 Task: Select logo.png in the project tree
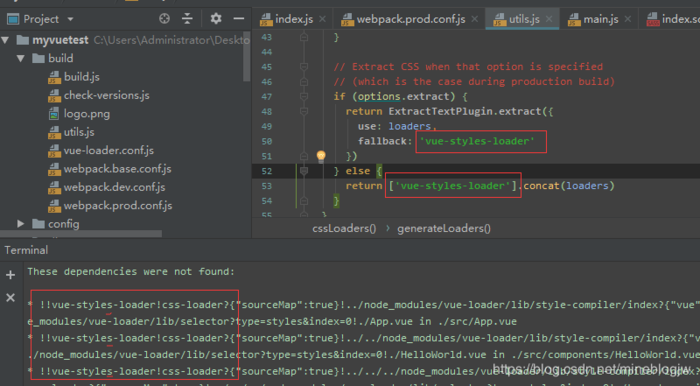[87, 113]
